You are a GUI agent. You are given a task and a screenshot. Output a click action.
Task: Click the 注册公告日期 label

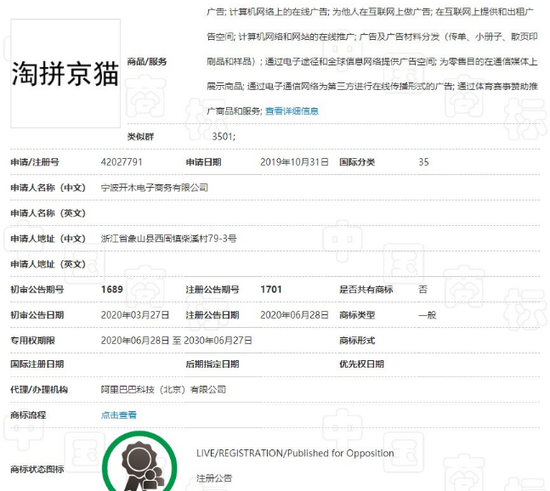[x=213, y=315]
